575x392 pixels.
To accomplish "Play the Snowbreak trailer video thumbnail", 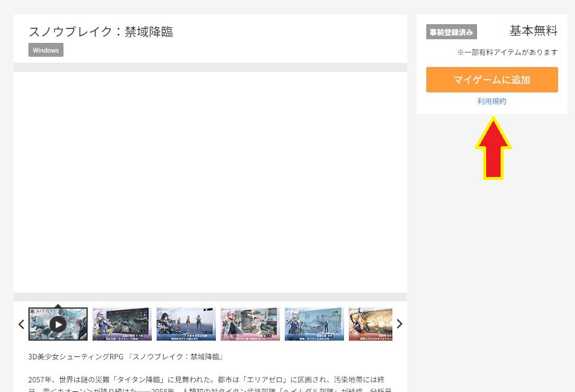I will 58,324.
